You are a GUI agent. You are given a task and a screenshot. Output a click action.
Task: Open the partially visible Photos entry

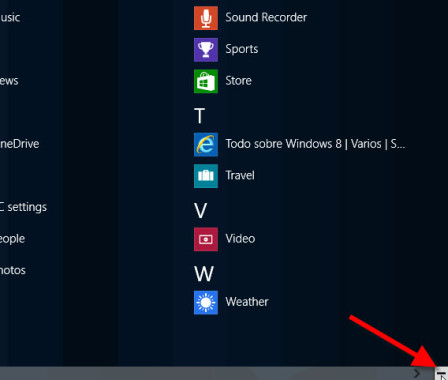point(13,270)
